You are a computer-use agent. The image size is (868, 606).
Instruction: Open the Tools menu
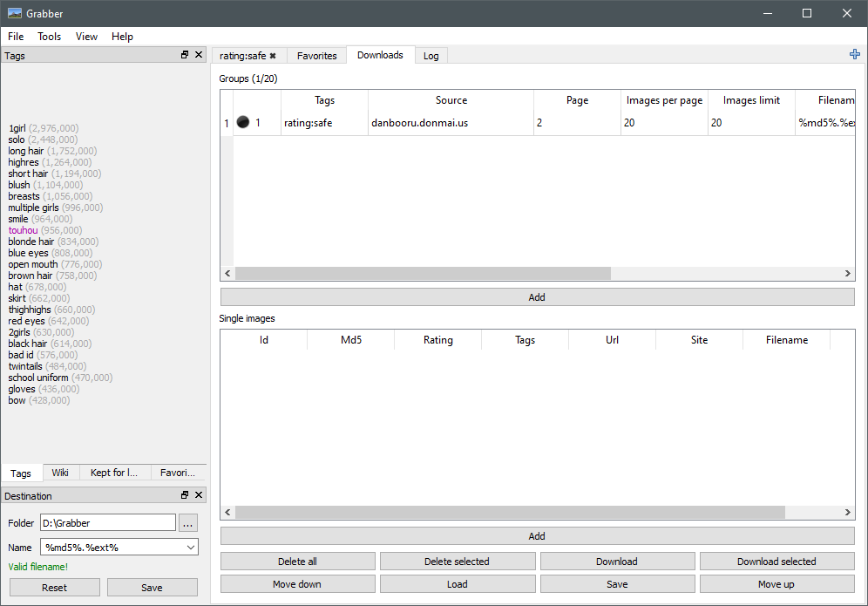[x=50, y=37]
